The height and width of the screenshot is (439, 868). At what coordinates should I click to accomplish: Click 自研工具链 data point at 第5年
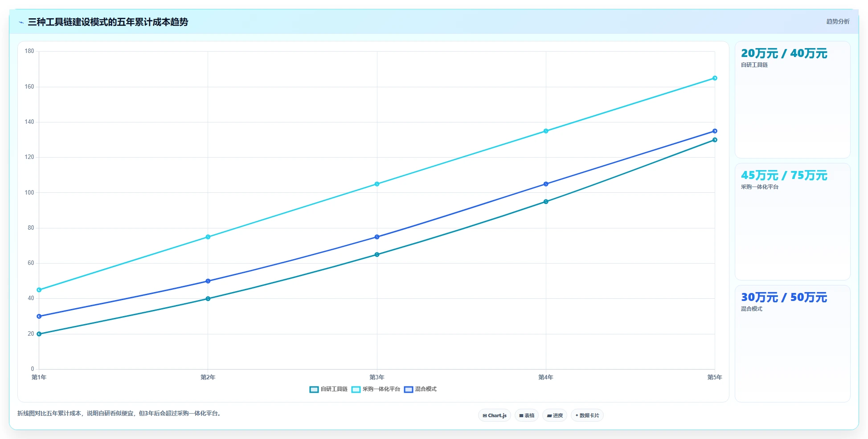pos(715,140)
